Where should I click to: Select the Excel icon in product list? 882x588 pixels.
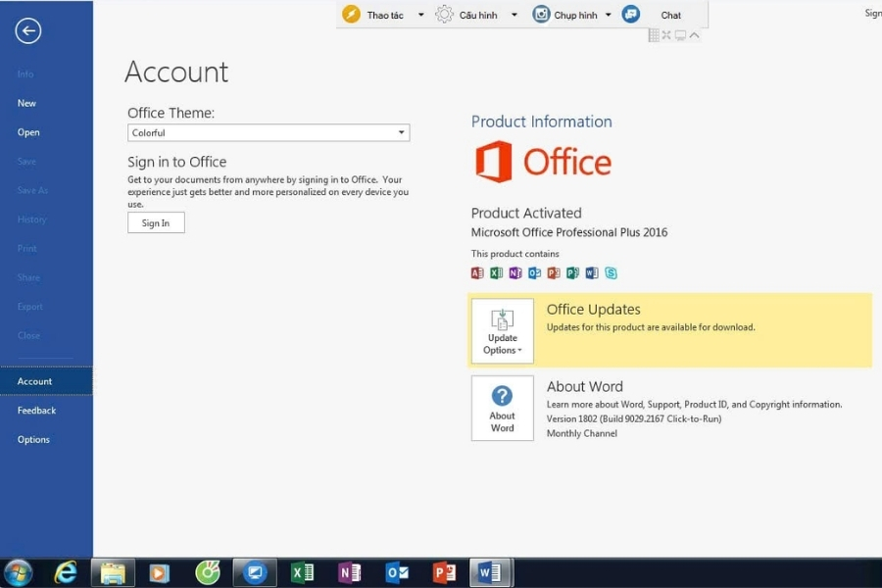pyautogui.click(x=497, y=273)
